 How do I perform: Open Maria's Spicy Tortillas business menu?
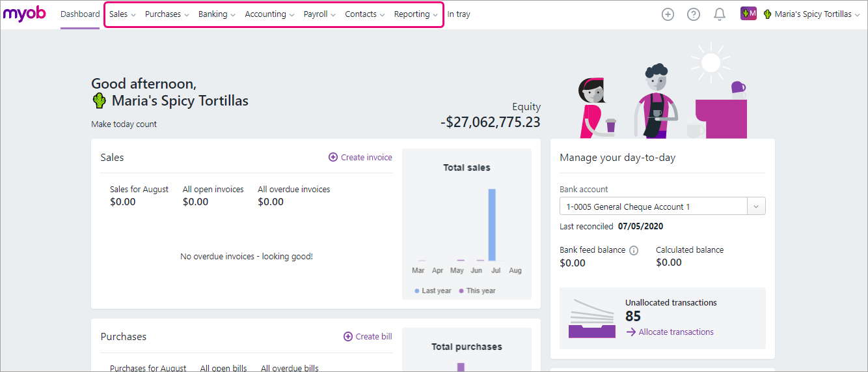(813, 14)
